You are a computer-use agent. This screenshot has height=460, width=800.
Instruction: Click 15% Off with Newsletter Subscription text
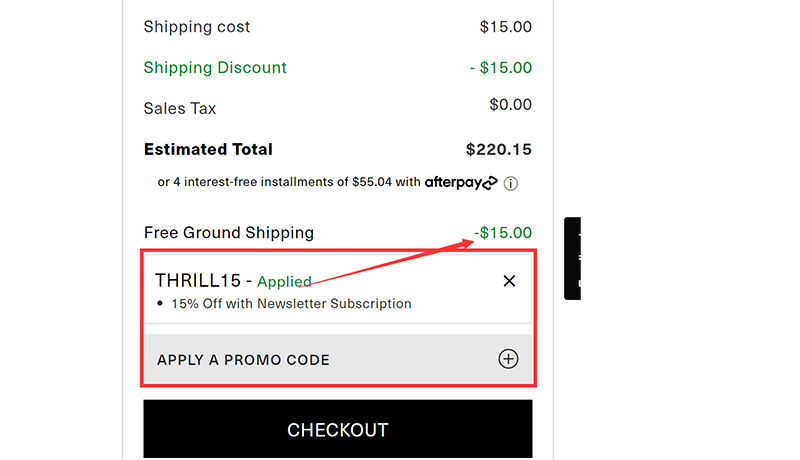click(291, 303)
